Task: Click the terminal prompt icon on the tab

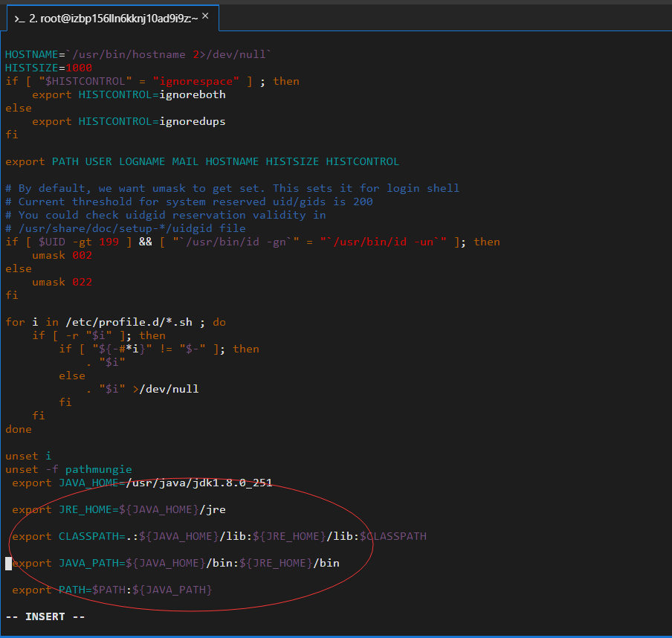Action: [19, 19]
